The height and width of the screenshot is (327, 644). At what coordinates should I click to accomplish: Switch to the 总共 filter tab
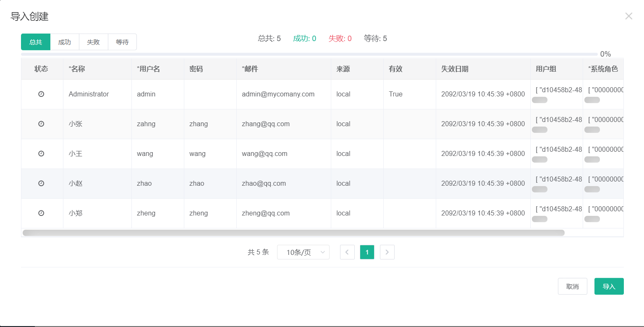pos(36,42)
